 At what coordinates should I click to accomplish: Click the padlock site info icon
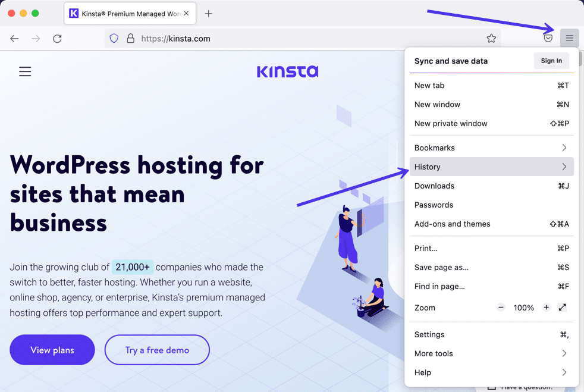[130, 39]
